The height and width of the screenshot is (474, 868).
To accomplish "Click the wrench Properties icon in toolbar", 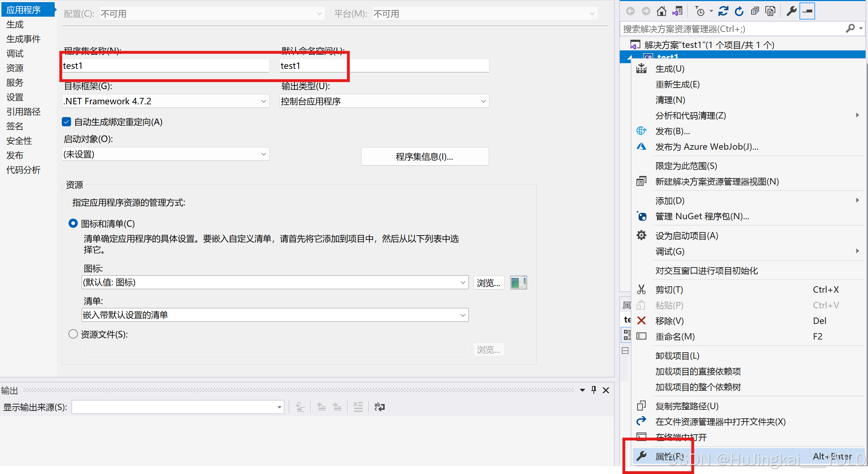I will [x=791, y=11].
